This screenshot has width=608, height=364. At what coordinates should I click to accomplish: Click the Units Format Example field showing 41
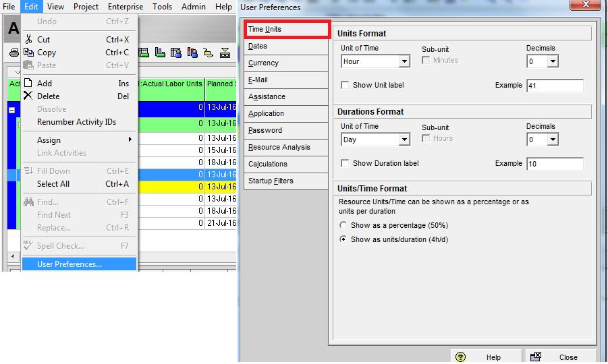(555, 86)
